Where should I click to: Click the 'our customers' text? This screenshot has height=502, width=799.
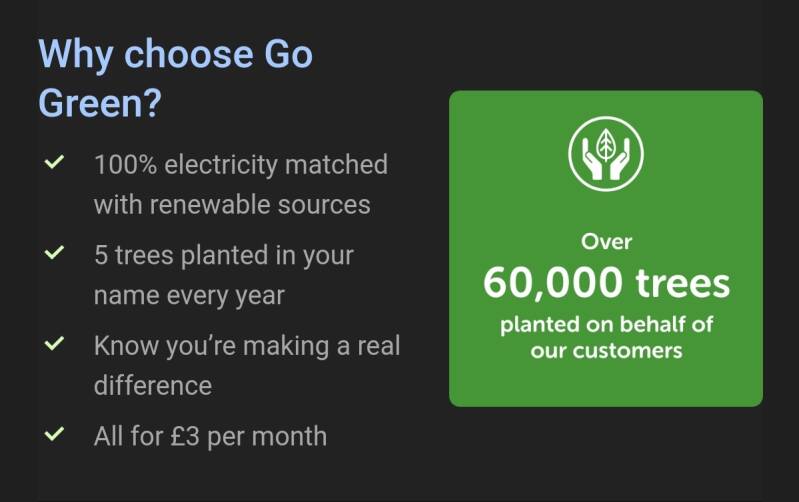(x=606, y=351)
